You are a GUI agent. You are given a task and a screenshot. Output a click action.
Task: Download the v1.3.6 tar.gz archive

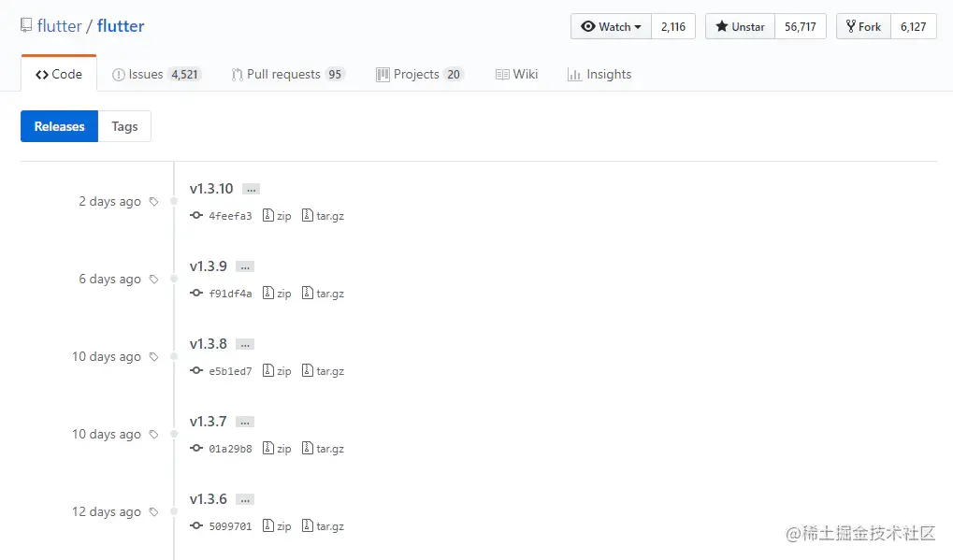[324, 526]
